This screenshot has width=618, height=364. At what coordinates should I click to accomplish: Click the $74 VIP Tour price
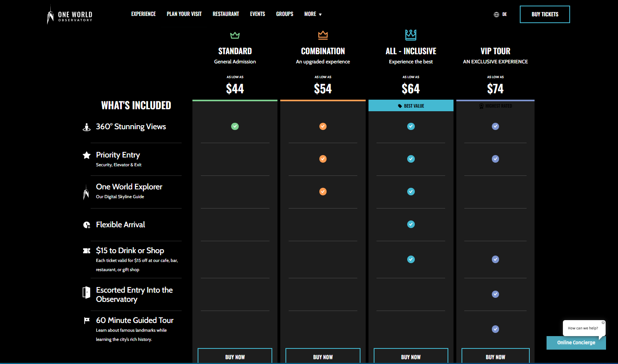[495, 89]
